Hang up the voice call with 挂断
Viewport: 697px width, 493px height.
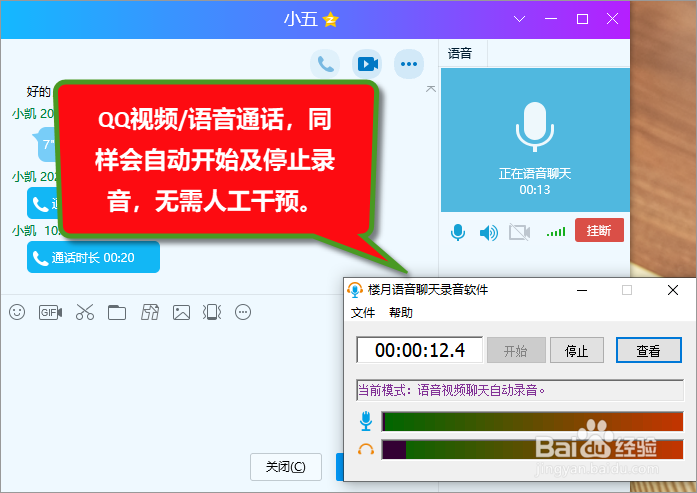click(599, 230)
